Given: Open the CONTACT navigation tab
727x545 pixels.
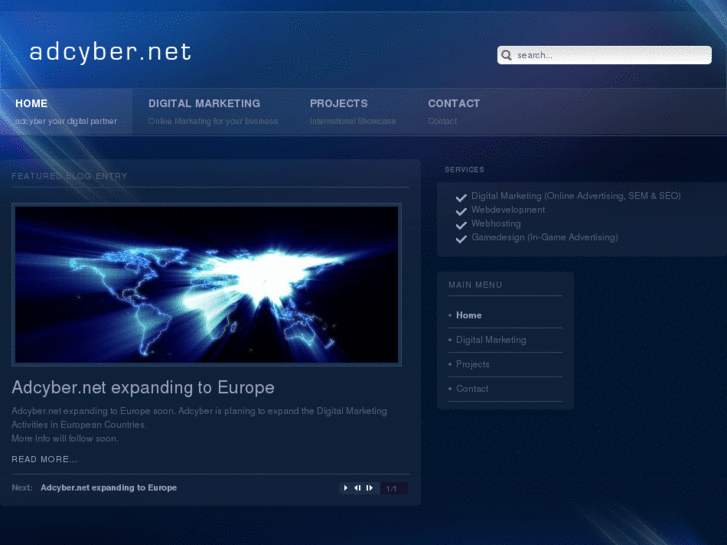Looking at the screenshot, I should tap(453, 112).
